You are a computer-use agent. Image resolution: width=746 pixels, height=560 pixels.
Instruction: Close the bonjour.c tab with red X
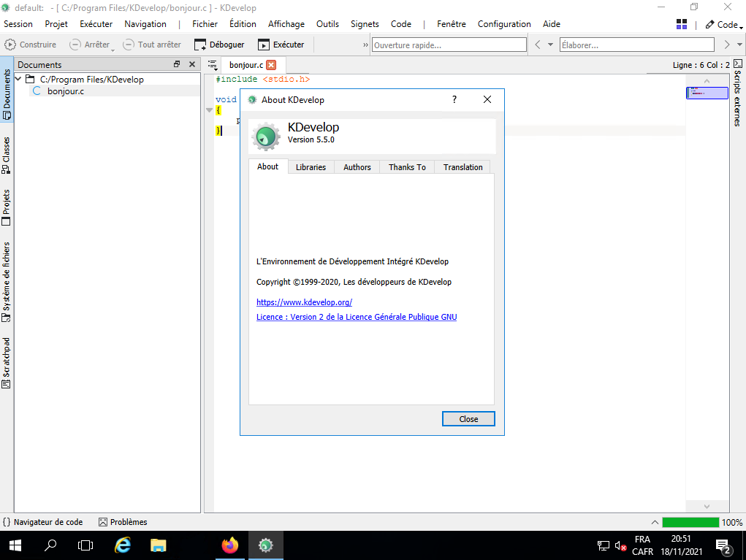point(271,65)
